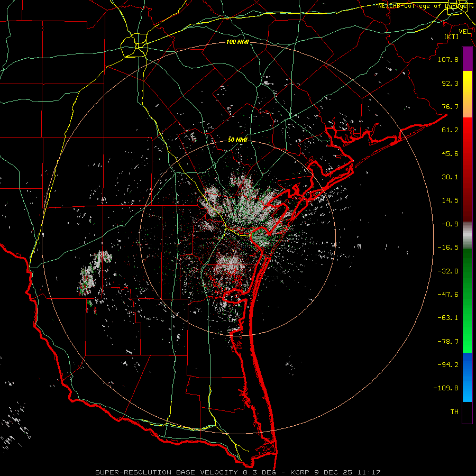Click the -32.0 velocity scale value
Viewport: 476px width, 476px height.
(448, 271)
